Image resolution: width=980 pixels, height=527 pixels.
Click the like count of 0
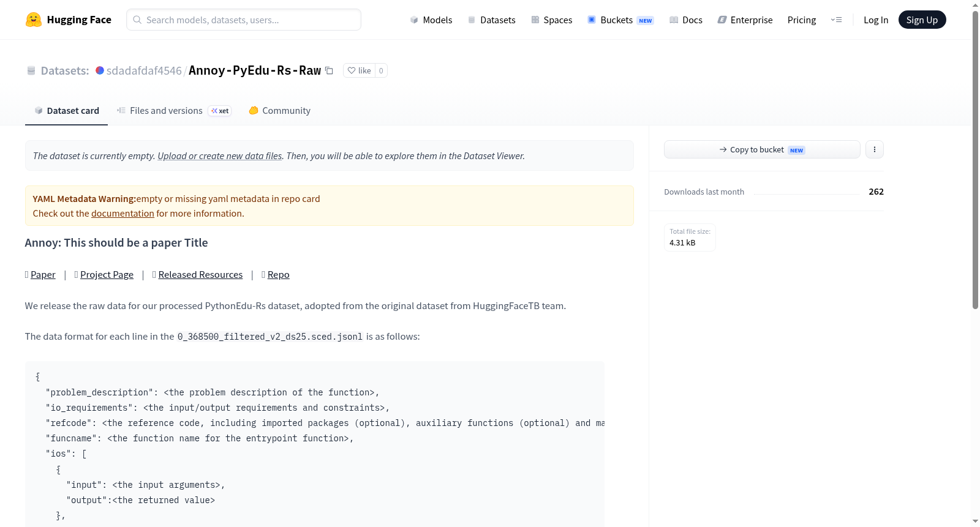381,70
